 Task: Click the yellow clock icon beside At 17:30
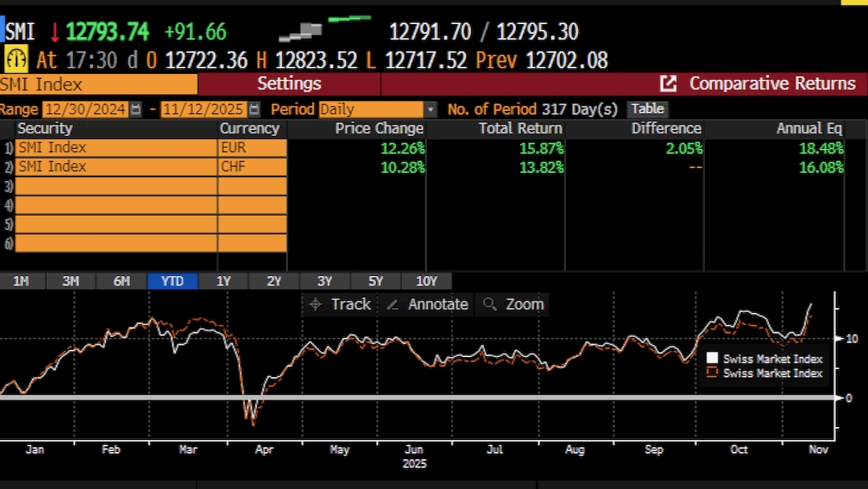coord(16,60)
